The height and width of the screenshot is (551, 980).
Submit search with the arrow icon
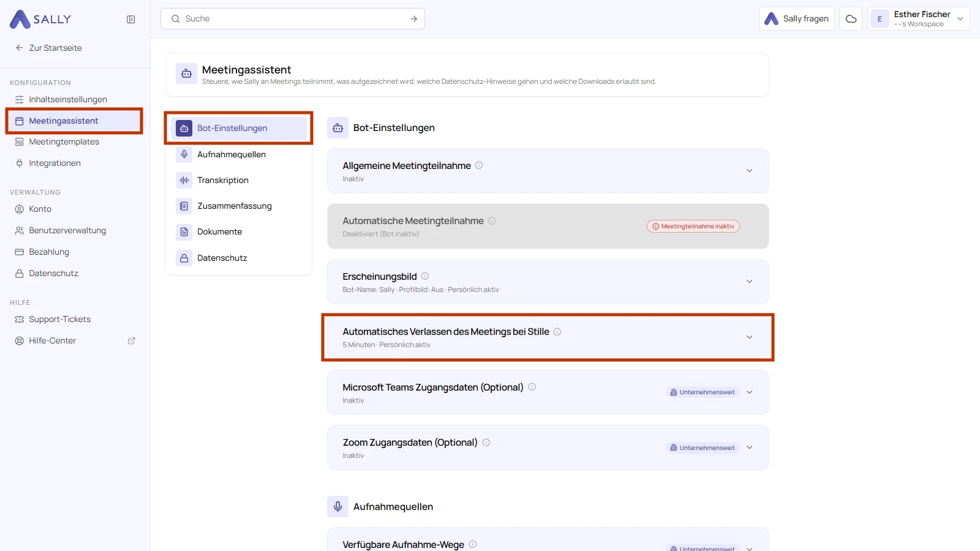pyautogui.click(x=414, y=19)
